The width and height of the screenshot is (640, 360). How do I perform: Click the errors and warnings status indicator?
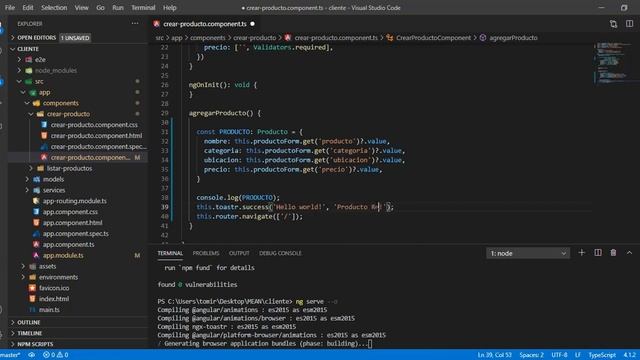pos(56,355)
